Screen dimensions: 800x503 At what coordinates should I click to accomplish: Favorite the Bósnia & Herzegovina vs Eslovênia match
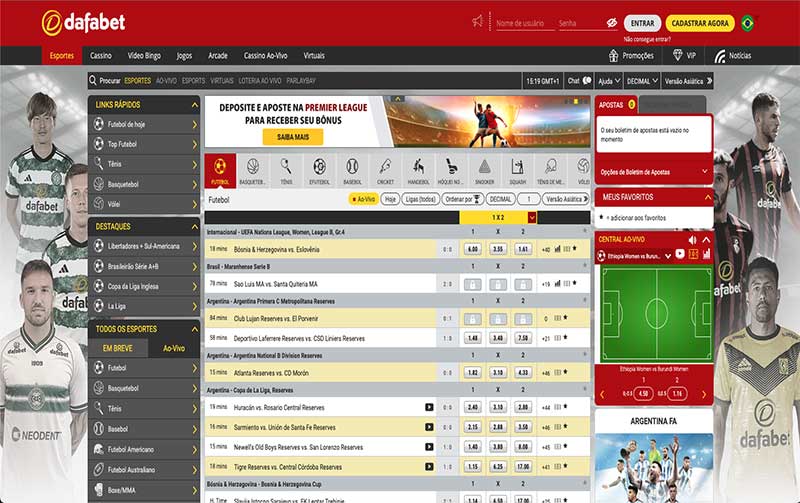(x=575, y=249)
